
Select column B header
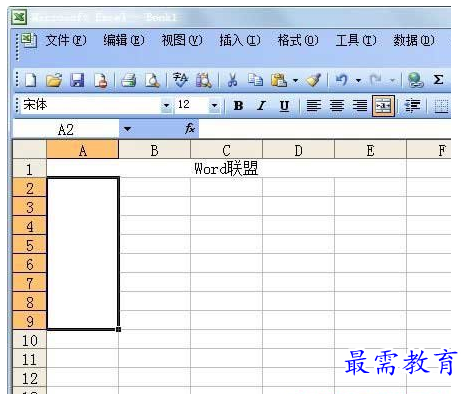[154, 149]
